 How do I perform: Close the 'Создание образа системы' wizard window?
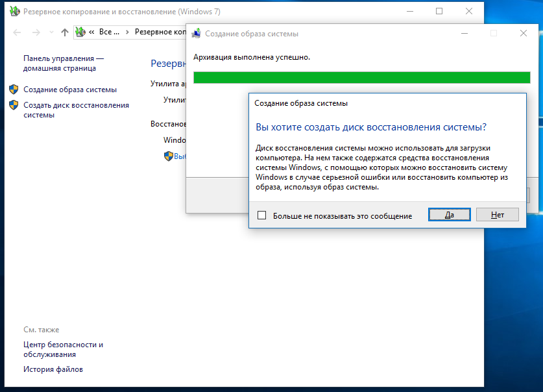click(x=524, y=33)
